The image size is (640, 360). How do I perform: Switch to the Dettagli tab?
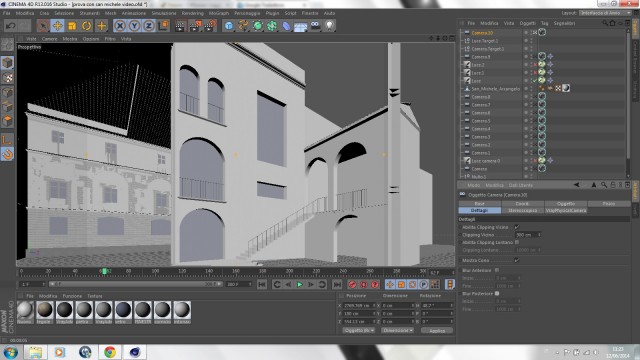(480, 211)
